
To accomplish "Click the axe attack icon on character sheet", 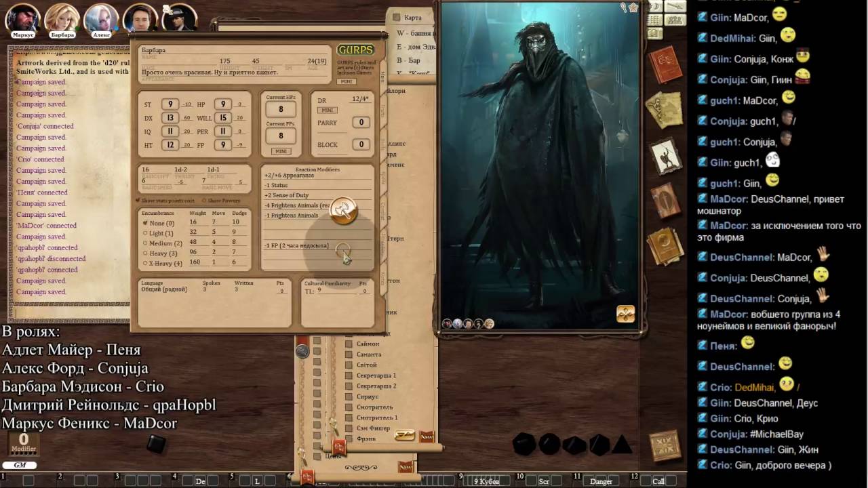I will pyautogui.click(x=343, y=210).
